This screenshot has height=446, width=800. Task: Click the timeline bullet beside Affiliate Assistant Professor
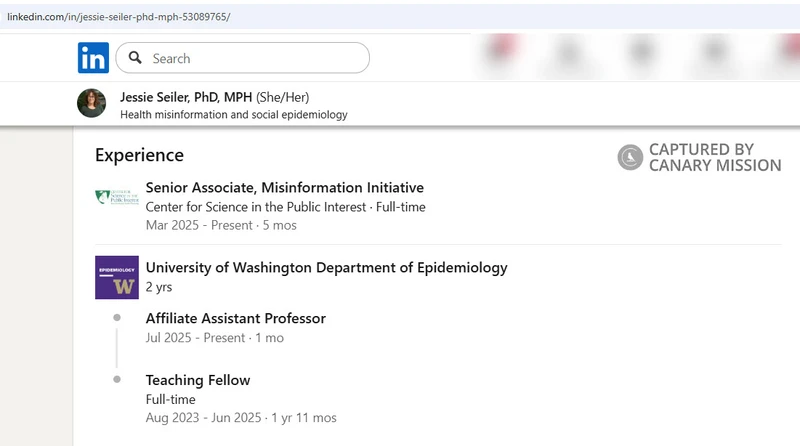tap(117, 317)
